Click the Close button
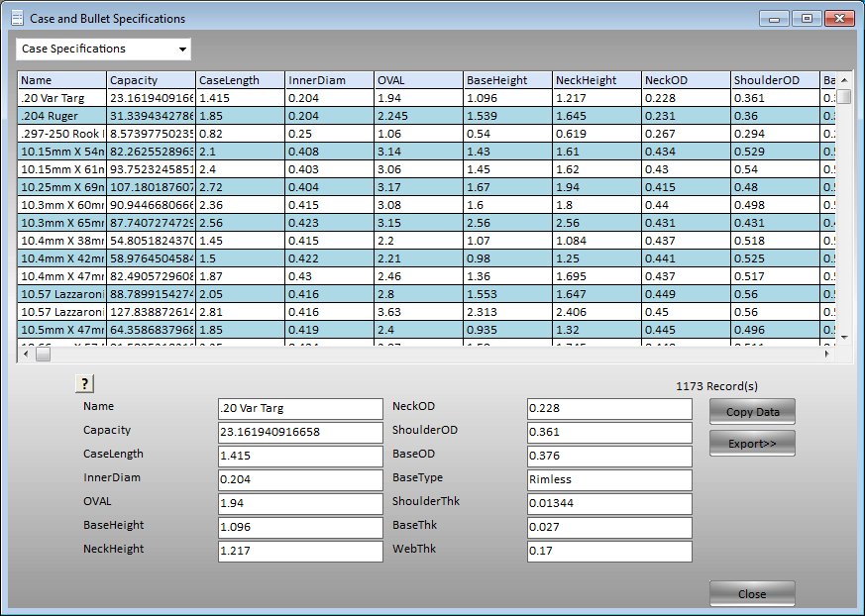Screen dimensions: 865x616 point(751,593)
